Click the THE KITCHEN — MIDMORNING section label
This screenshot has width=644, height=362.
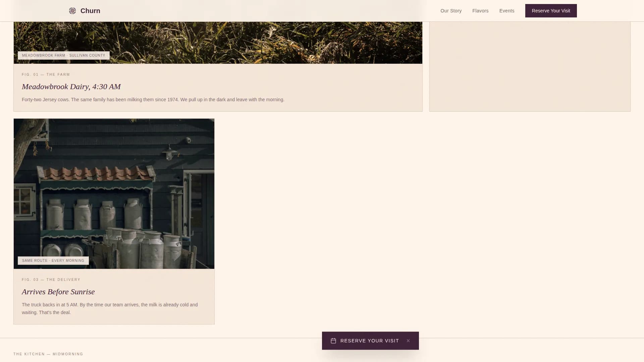[48, 354]
